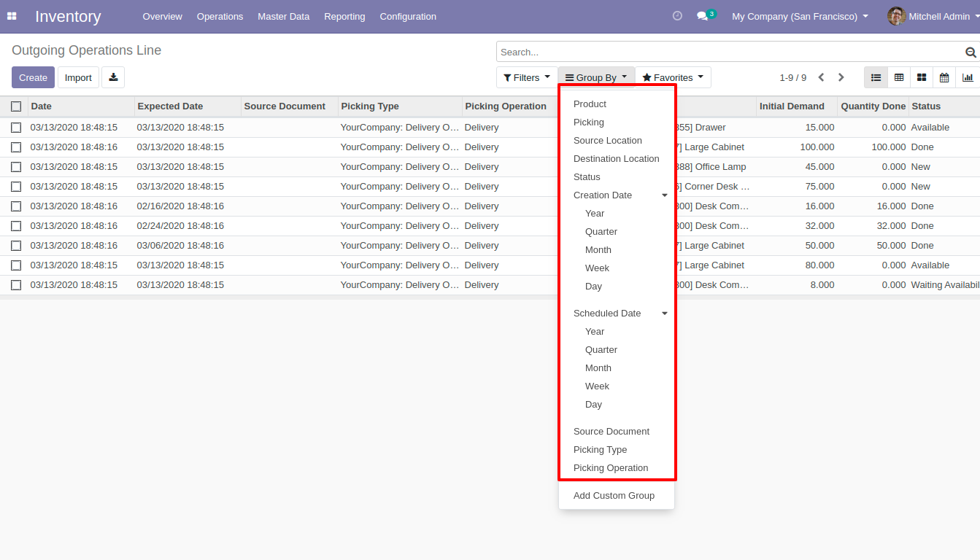The image size is (980, 560).
Task: Click the Import button
Action: coord(78,77)
